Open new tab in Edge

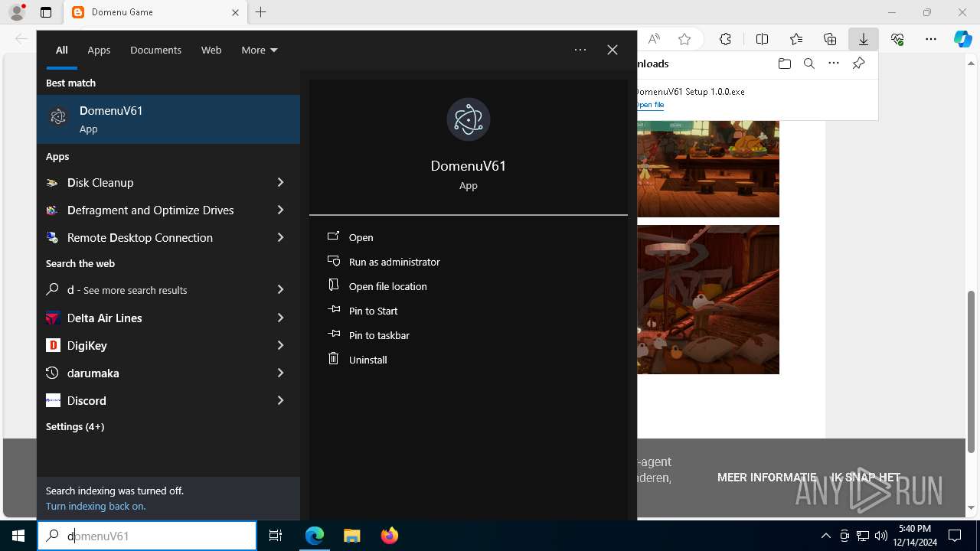click(261, 12)
